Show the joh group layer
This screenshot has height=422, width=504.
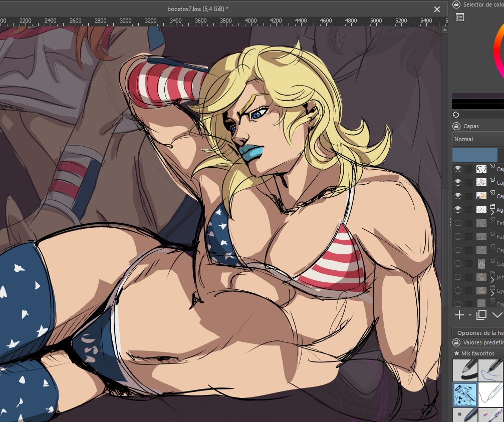pos(458,277)
